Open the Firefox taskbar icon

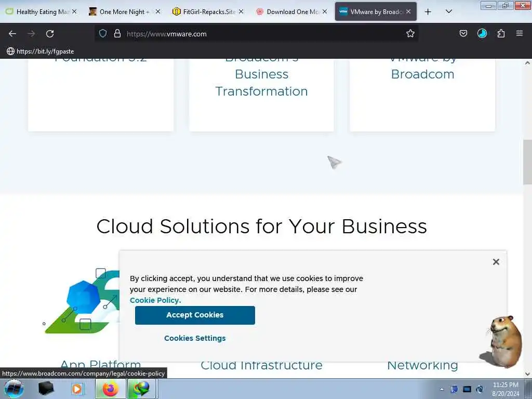click(x=110, y=389)
